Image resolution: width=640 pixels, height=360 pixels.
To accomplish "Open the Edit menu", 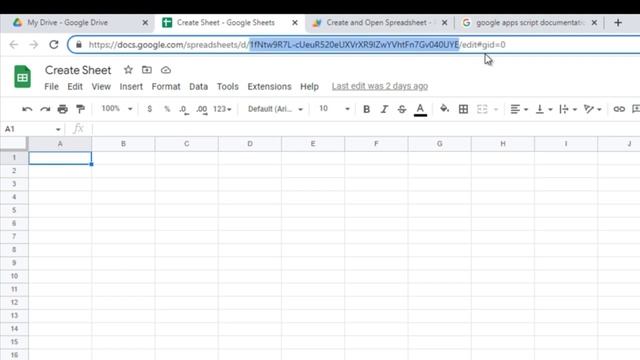I will 75,87.
